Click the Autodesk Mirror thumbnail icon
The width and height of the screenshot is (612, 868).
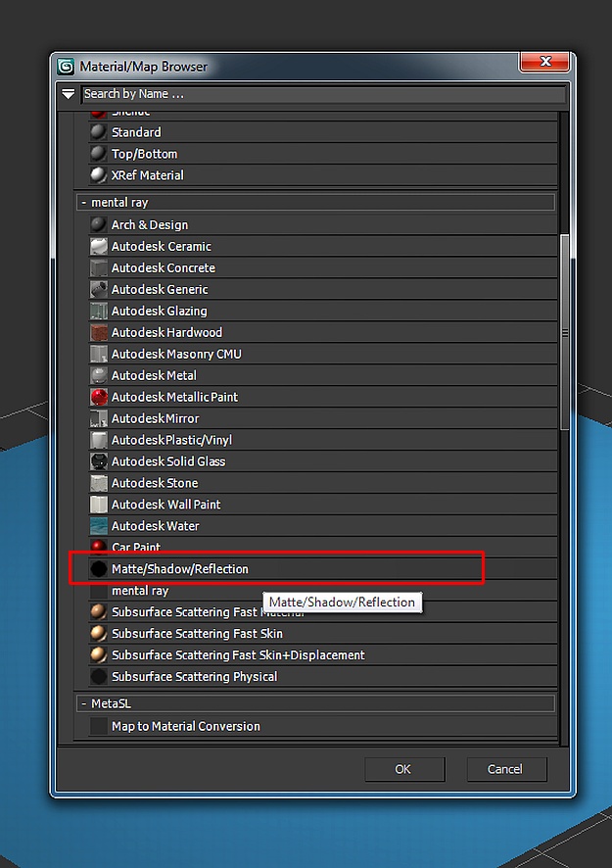tap(99, 418)
